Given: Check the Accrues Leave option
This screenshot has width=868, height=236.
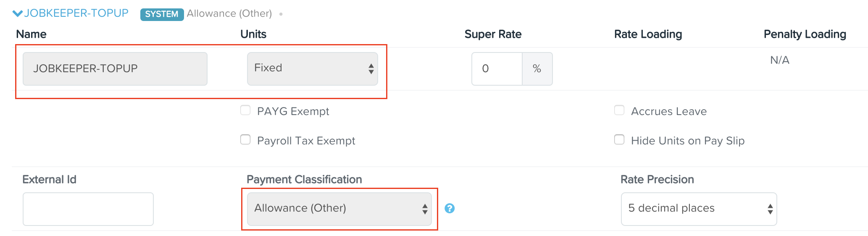Looking at the screenshot, I should (x=619, y=110).
